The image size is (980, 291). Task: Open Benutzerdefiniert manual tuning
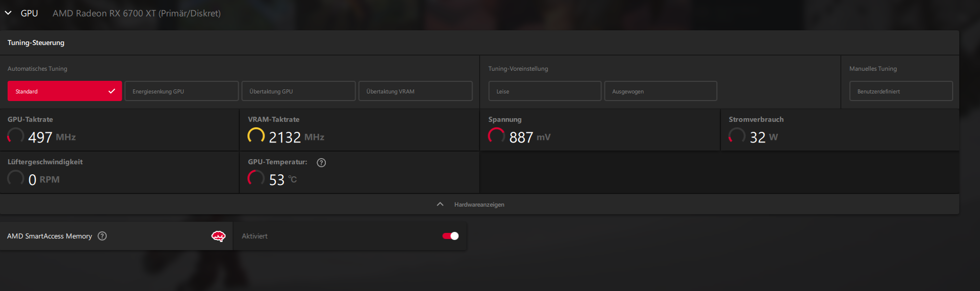point(901,91)
